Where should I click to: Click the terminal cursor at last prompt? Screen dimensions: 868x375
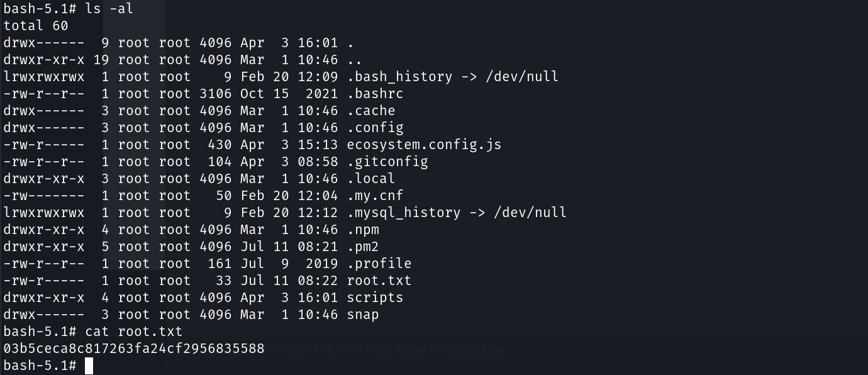89,366
